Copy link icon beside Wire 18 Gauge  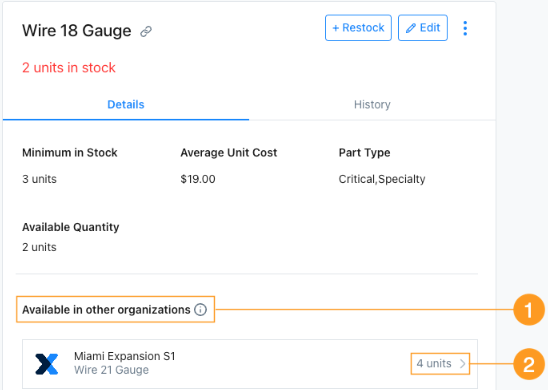(146, 31)
